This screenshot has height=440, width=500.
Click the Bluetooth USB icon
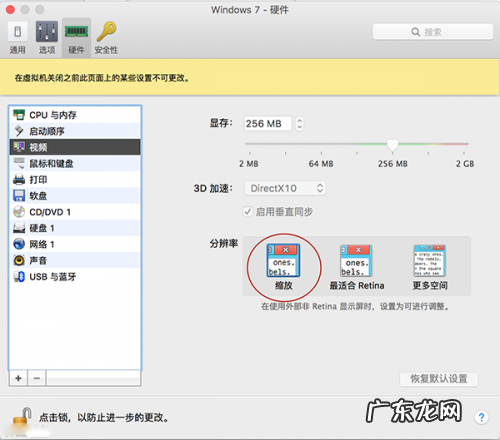[x=19, y=276]
